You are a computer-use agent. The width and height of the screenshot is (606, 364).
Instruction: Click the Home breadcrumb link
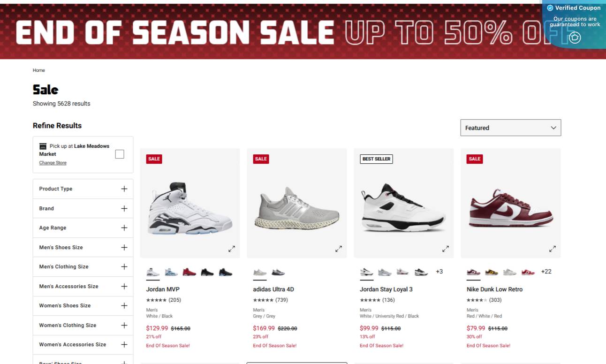coord(39,70)
